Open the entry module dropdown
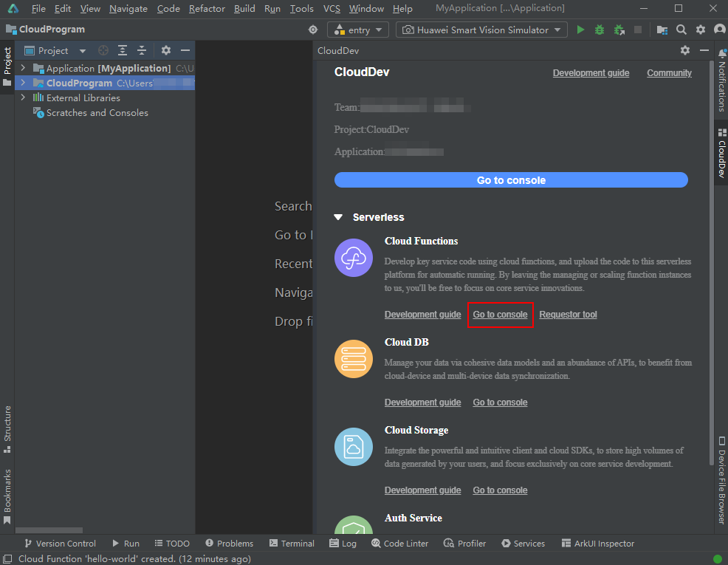The width and height of the screenshot is (728, 565). pyautogui.click(x=359, y=30)
